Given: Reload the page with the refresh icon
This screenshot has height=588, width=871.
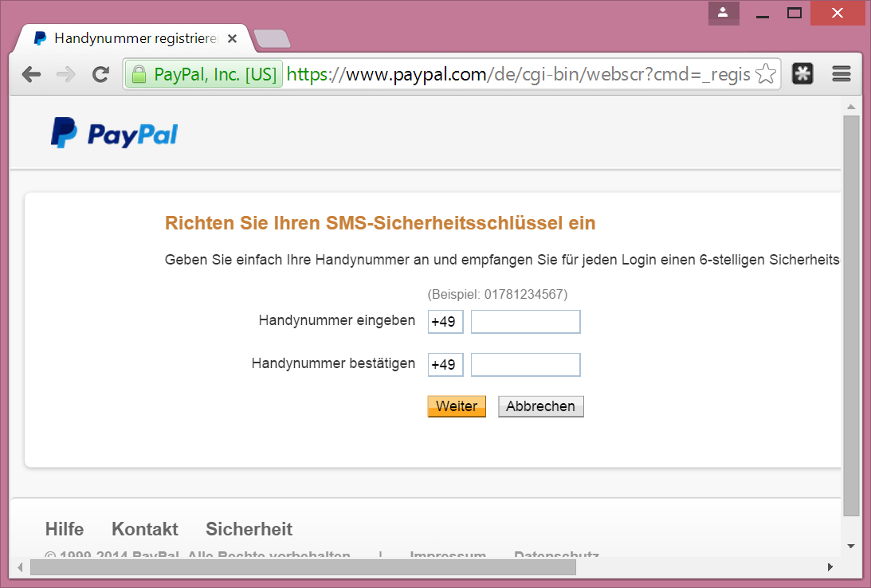Looking at the screenshot, I should [x=100, y=74].
